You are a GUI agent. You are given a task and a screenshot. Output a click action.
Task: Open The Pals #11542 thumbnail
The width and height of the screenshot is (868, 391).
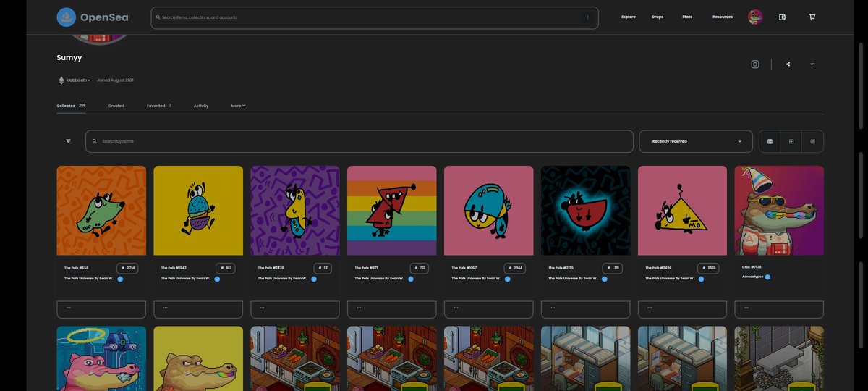click(198, 210)
